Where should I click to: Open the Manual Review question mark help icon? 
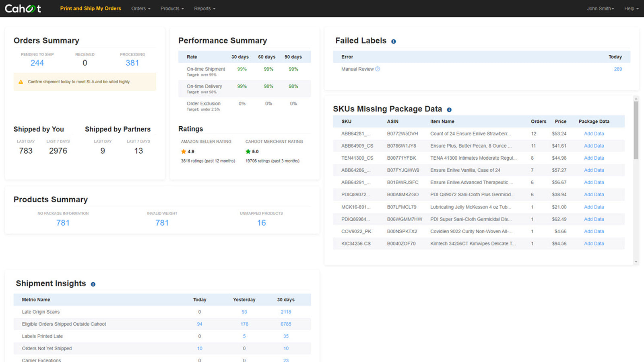point(377,69)
